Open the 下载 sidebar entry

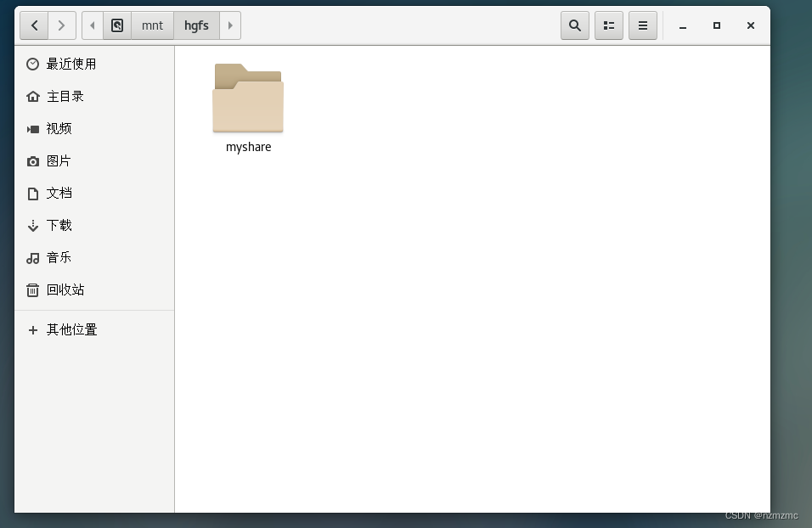coord(94,225)
